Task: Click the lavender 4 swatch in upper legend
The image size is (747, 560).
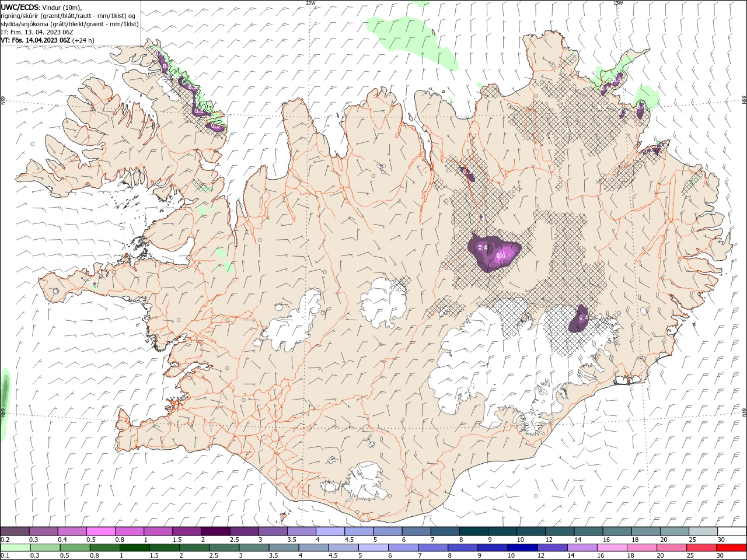Action: click(x=330, y=531)
